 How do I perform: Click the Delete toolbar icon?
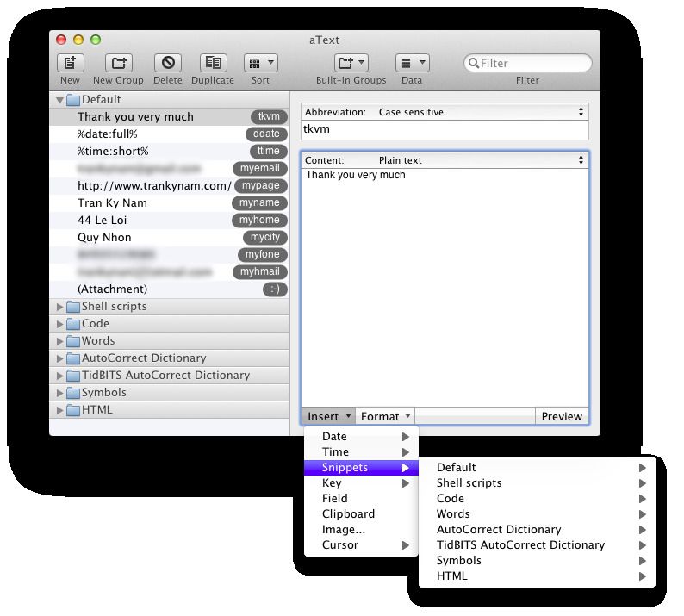click(168, 63)
